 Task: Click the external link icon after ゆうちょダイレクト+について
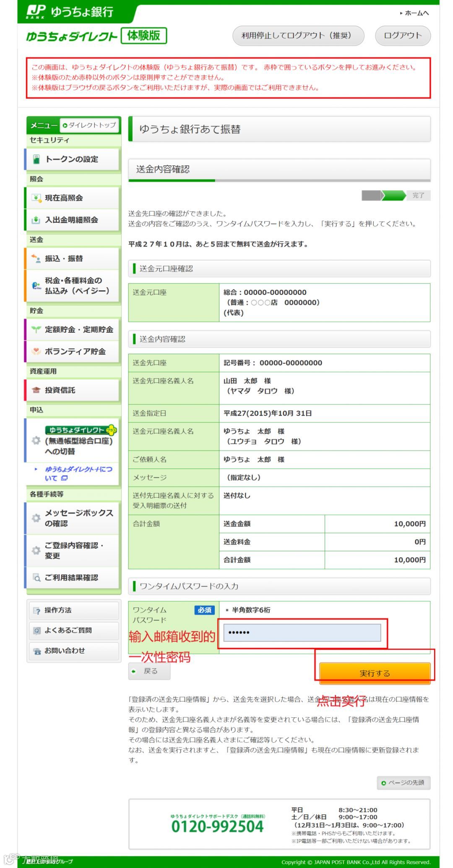tap(64, 478)
